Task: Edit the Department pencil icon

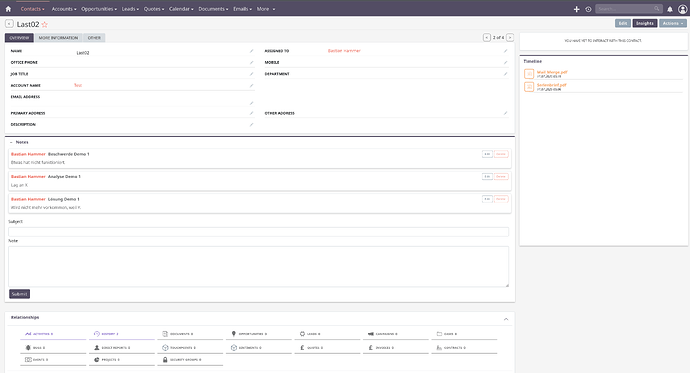Action: (x=506, y=74)
